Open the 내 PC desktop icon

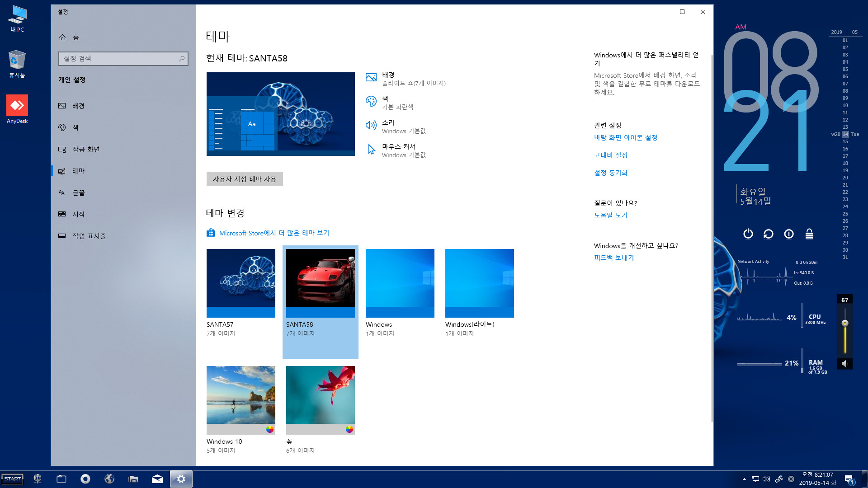pyautogui.click(x=17, y=19)
